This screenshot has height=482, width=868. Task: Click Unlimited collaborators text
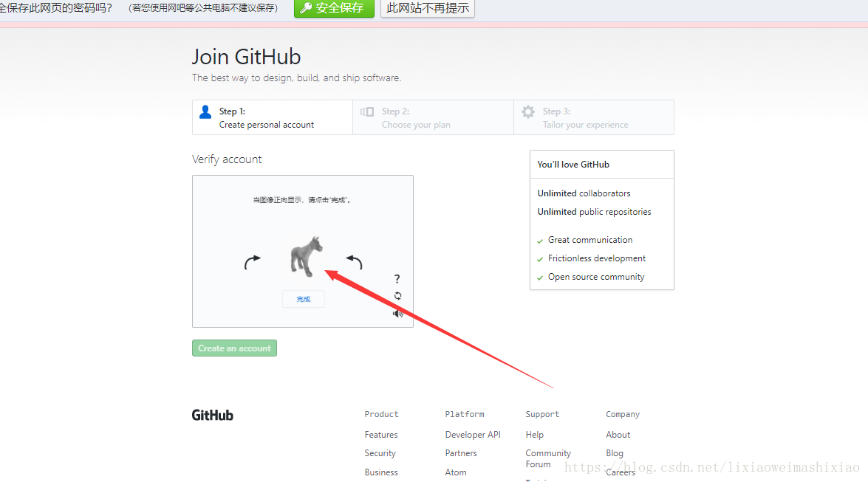pyautogui.click(x=584, y=193)
